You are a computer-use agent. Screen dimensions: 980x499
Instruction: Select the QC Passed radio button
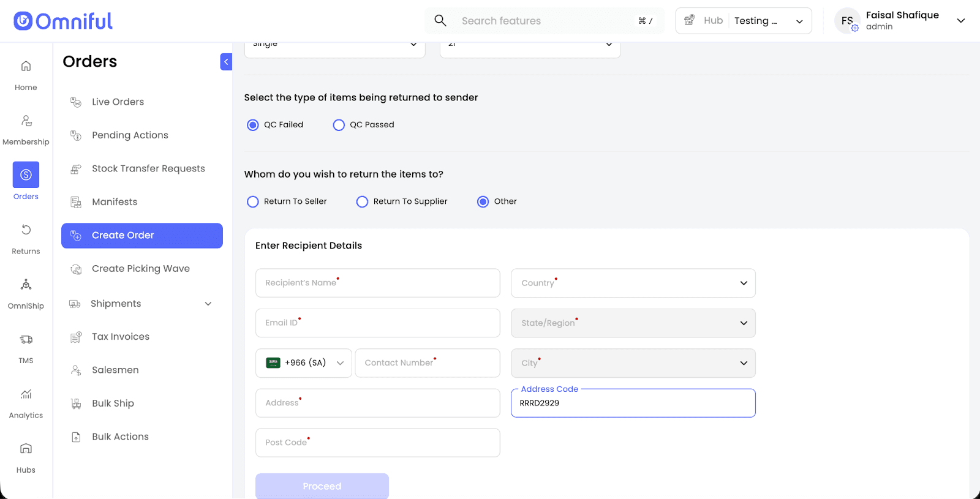339,125
